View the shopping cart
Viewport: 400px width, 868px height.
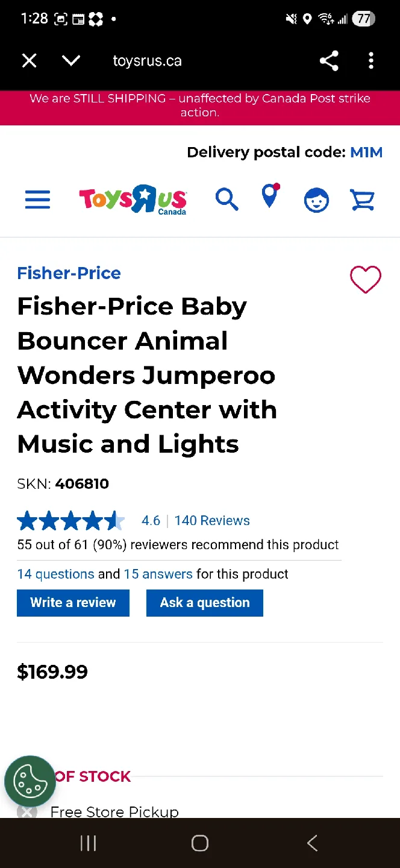[363, 200]
